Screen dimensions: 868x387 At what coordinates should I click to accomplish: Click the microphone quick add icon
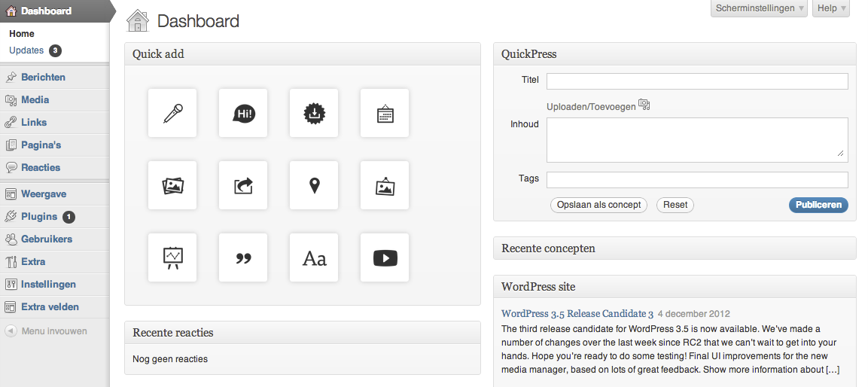(172, 113)
